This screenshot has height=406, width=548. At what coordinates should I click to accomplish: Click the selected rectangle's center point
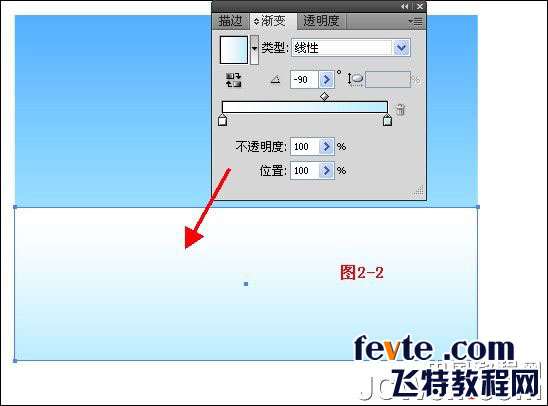pos(246,284)
